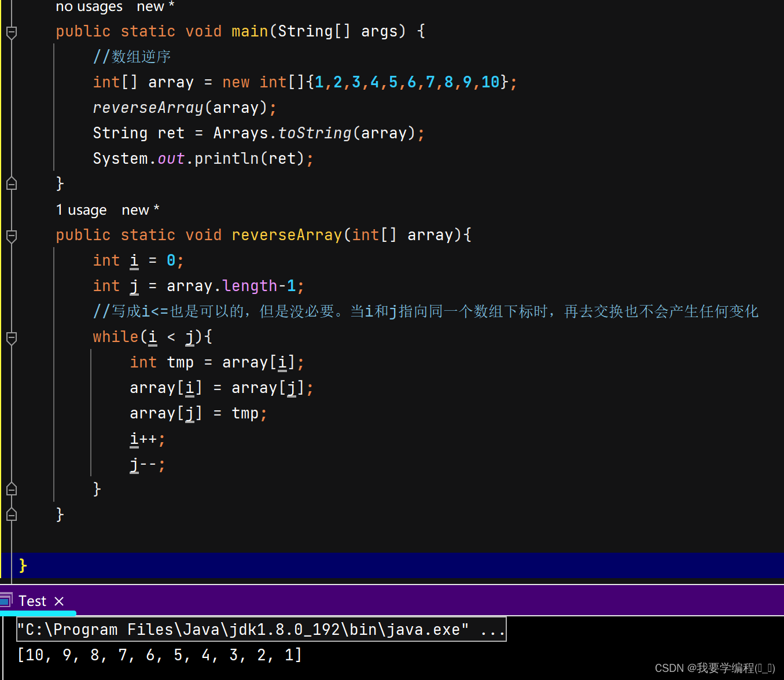Click the System.out.println(ret) statement
This screenshot has height=680, width=784.
click(x=203, y=159)
